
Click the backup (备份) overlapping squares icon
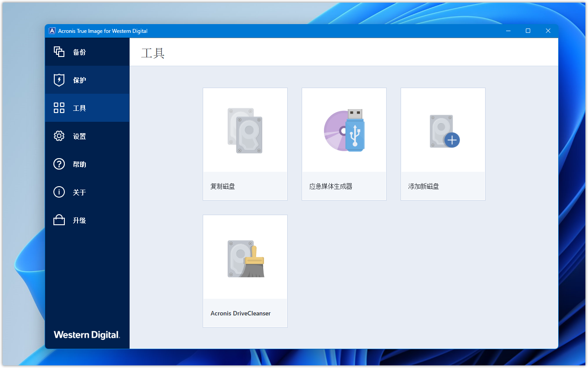pos(59,52)
